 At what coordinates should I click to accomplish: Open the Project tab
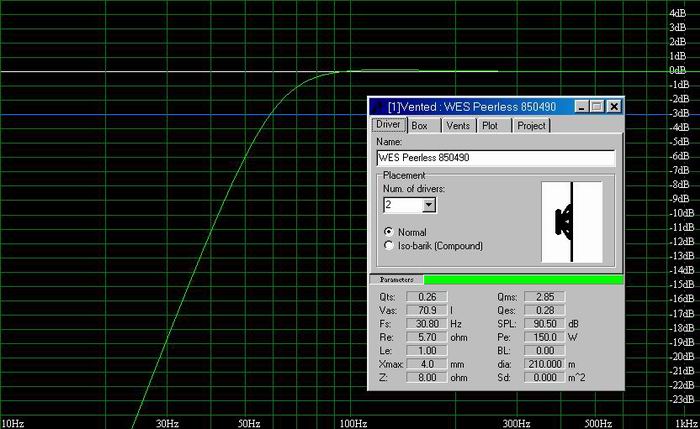[531, 126]
